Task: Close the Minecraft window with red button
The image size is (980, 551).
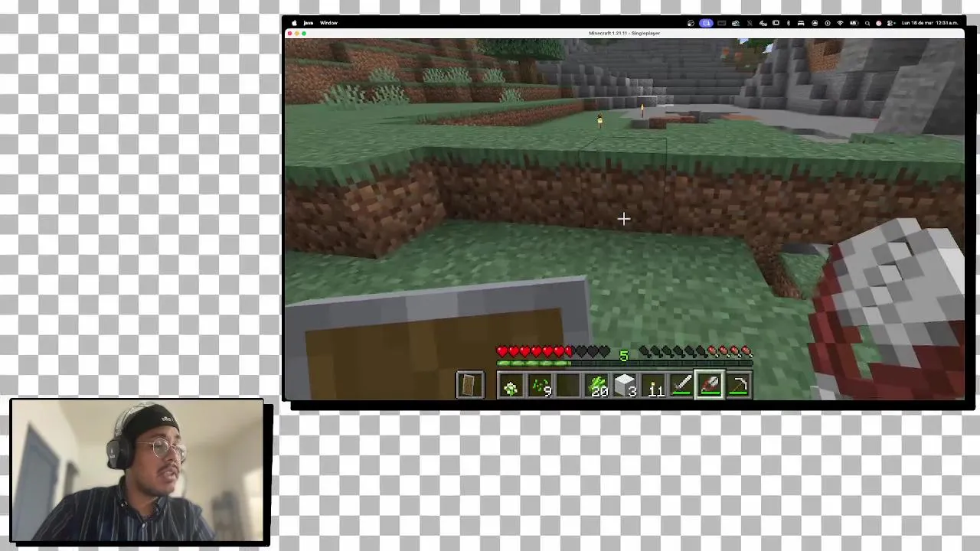Action: pyautogui.click(x=289, y=33)
